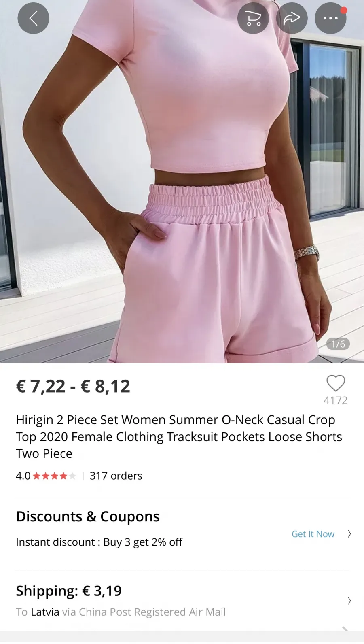Open the three-dot more options menu
364x644 pixels.
click(330, 18)
